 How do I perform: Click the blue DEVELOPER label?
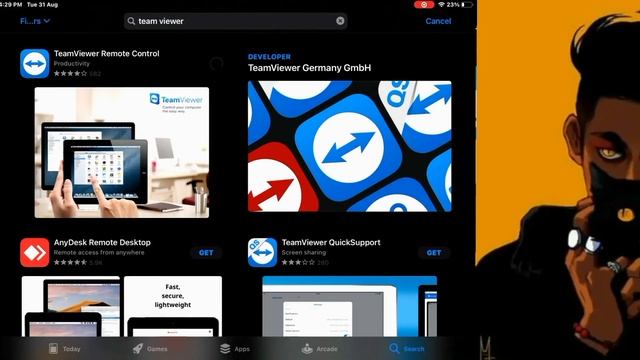click(x=269, y=57)
